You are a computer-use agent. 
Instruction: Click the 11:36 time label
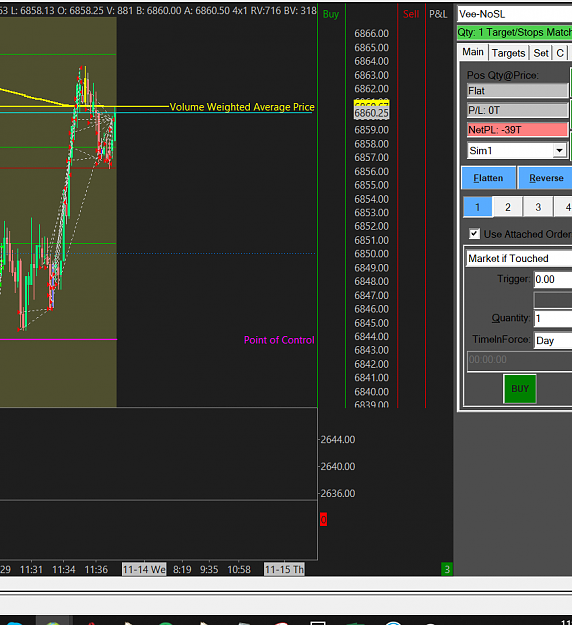96,570
